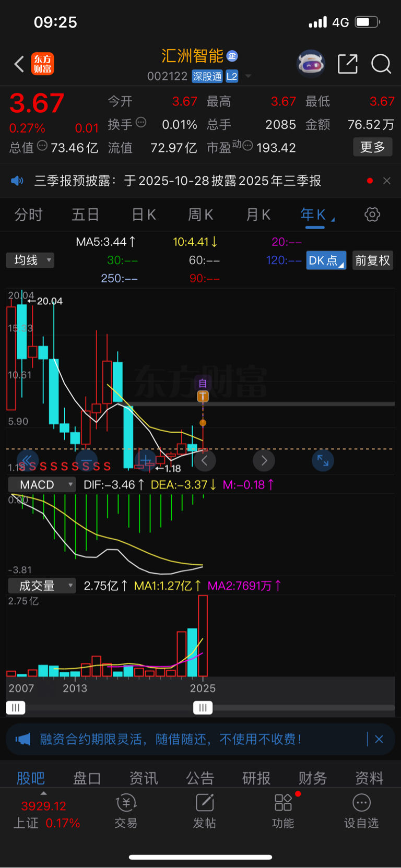Switch to the 分时 chart tab
401x868 pixels.
[x=28, y=215]
